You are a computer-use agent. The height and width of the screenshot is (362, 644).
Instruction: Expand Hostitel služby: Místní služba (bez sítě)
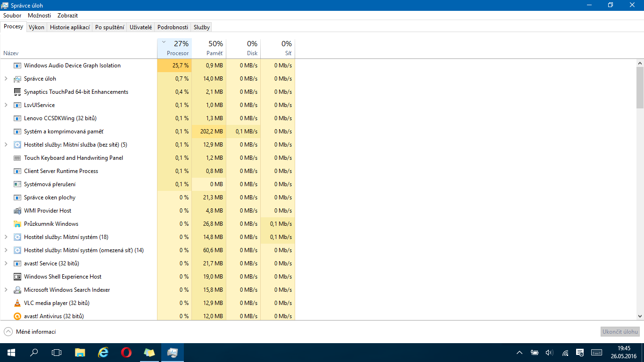pos(6,145)
